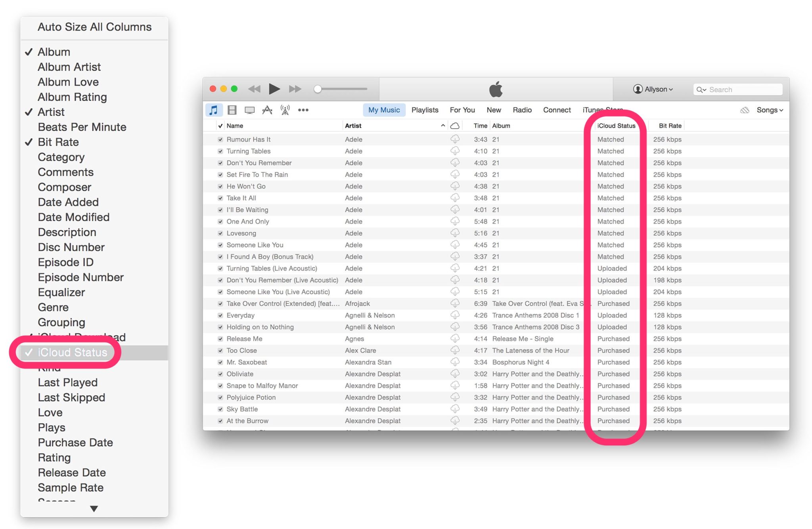The width and height of the screenshot is (812, 529).
Task: Select the Someone Like You (Live Acoustic) row
Action: [496, 292]
